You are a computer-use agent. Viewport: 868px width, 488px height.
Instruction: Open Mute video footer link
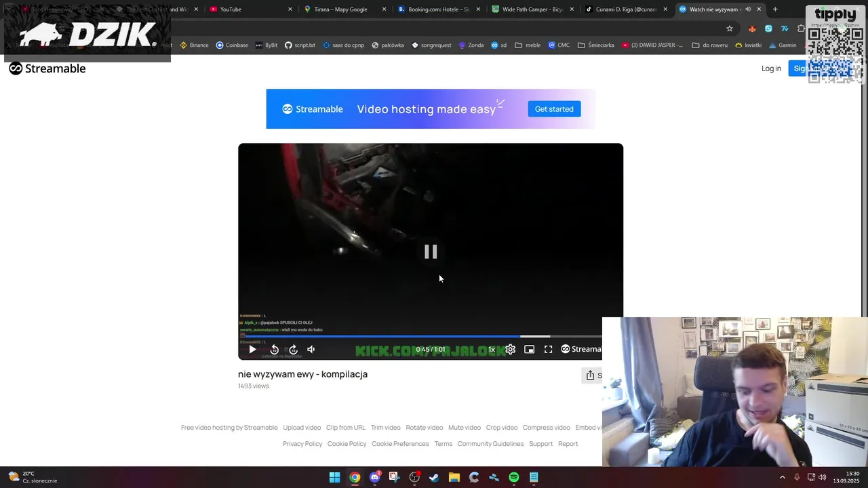click(465, 428)
